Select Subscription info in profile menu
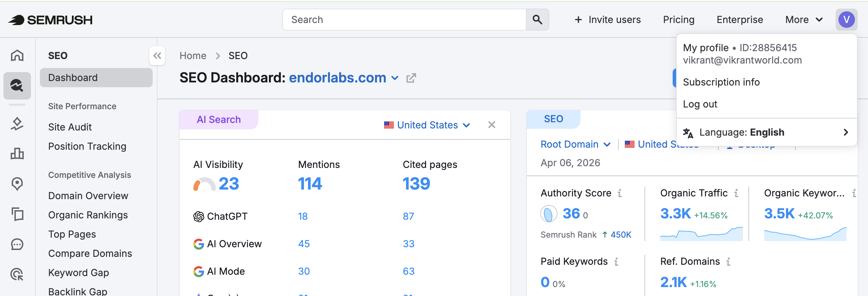 721,82
